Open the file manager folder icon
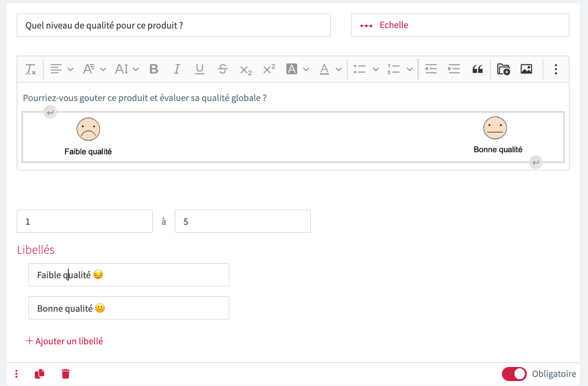The height and width of the screenshot is (386, 588). (x=503, y=69)
